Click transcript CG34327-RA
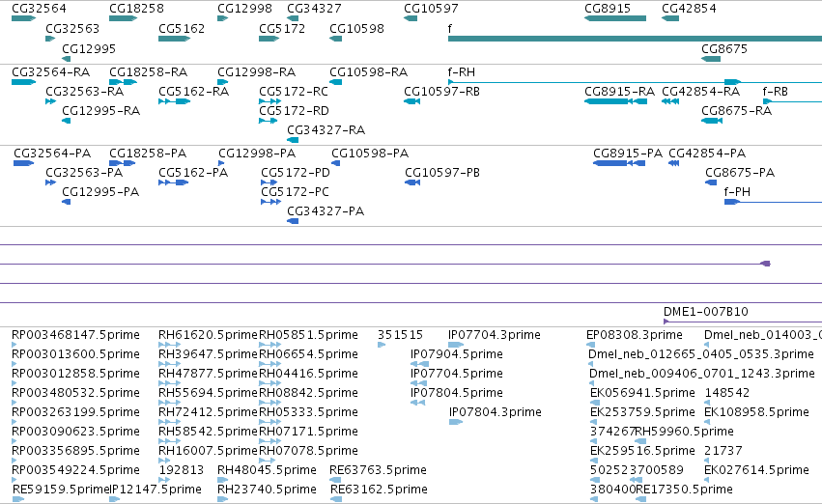The image size is (822, 504). (326, 130)
